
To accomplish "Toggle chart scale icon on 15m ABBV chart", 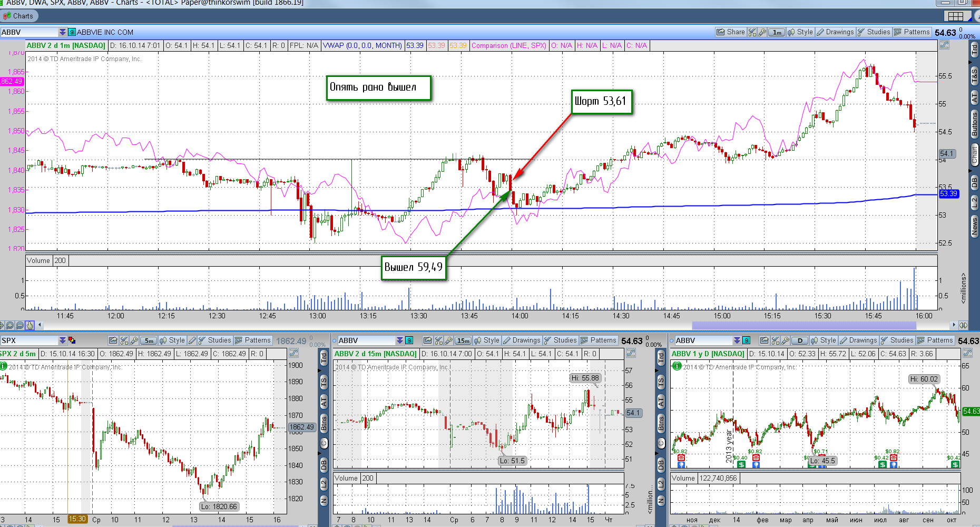I will pos(631,353).
